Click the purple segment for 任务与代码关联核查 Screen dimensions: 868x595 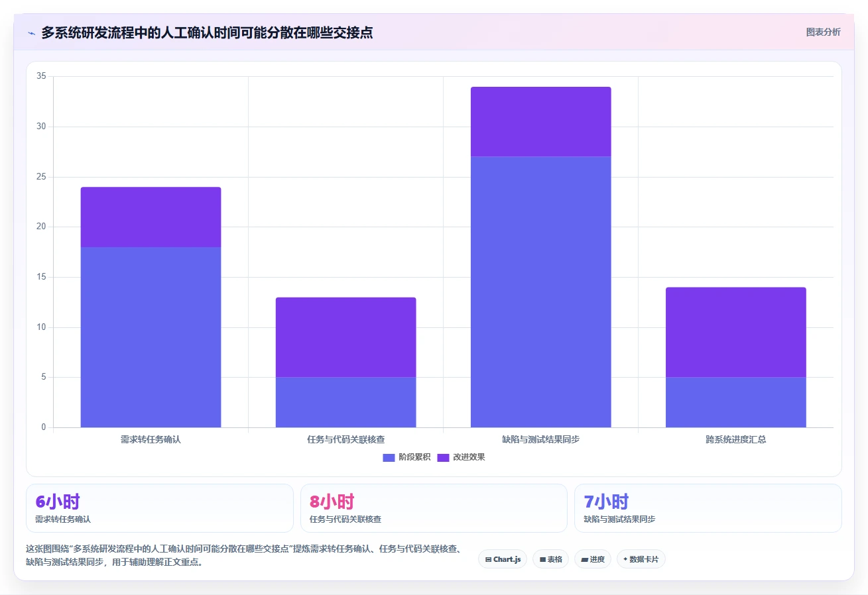(345, 337)
